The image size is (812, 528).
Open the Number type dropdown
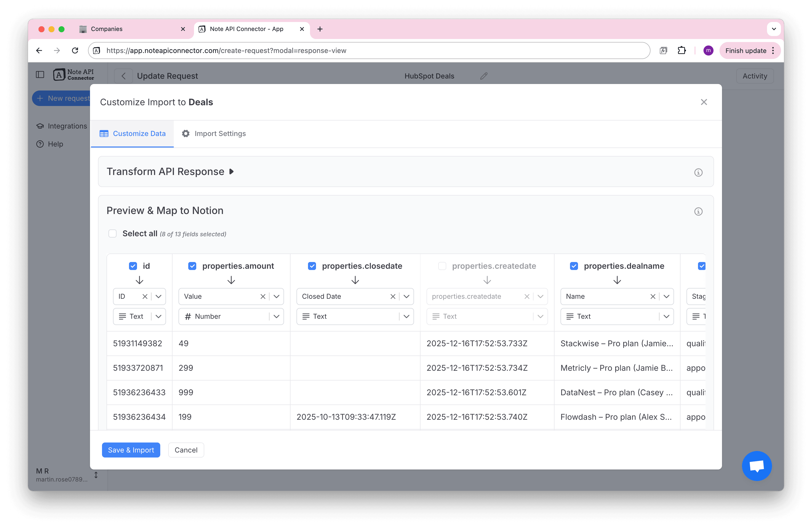pos(276,316)
